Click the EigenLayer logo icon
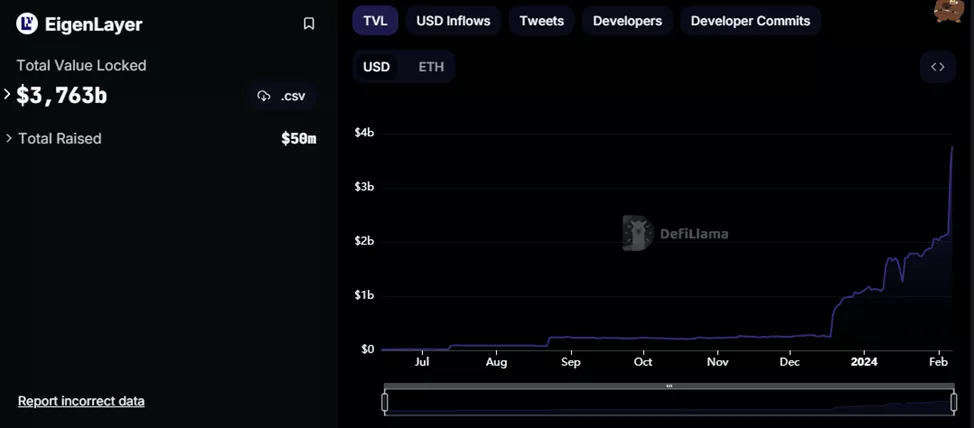 (27, 24)
